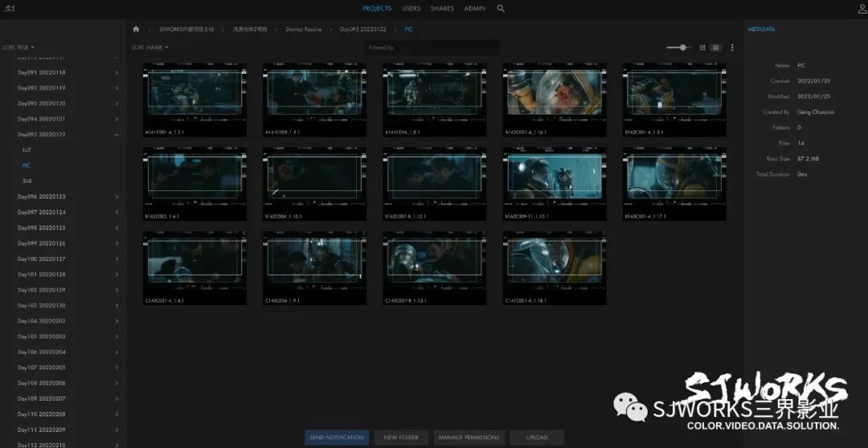Open the SORT TITLE dropdown
The height and width of the screenshot is (448, 868).
pyautogui.click(x=18, y=47)
